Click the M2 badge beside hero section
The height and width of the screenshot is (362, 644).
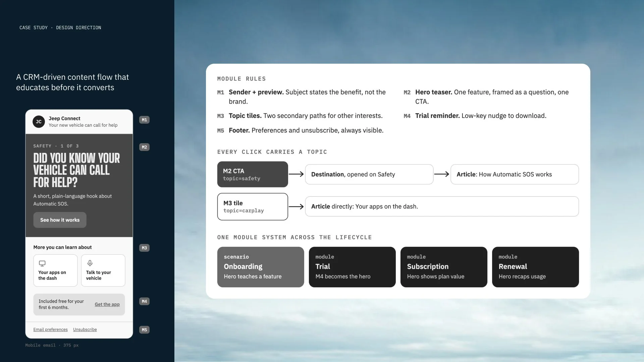click(144, 147)
